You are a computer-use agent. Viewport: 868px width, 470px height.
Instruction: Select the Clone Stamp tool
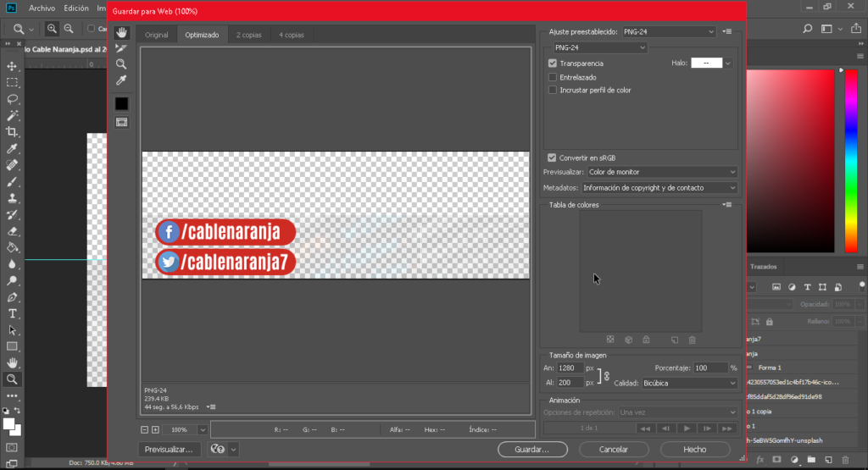pos(12,198)
